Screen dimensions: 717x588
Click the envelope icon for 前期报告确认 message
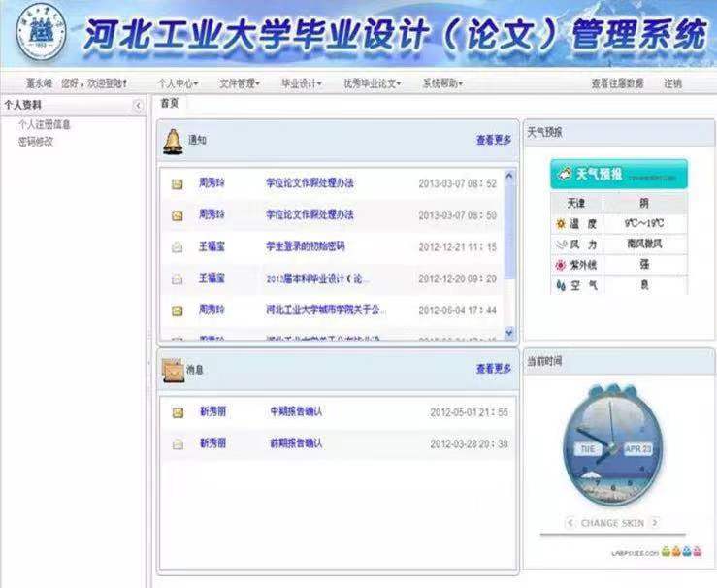point(178,443)
